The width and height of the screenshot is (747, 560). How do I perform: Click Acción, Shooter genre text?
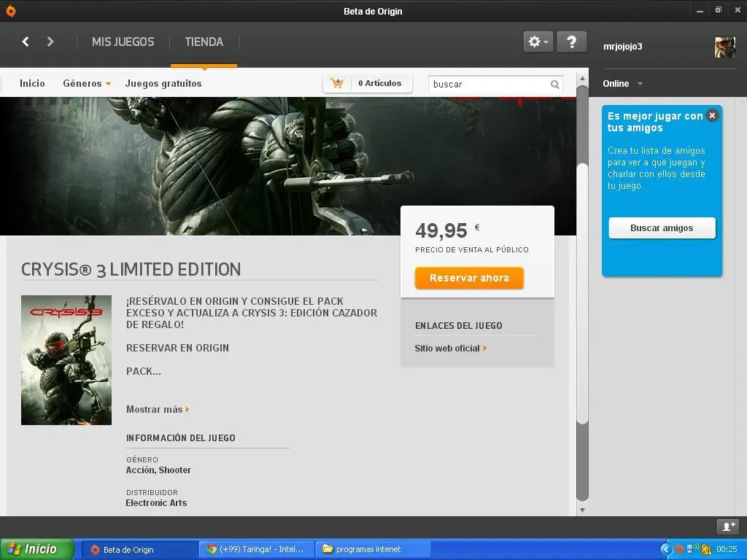[158, 470]
